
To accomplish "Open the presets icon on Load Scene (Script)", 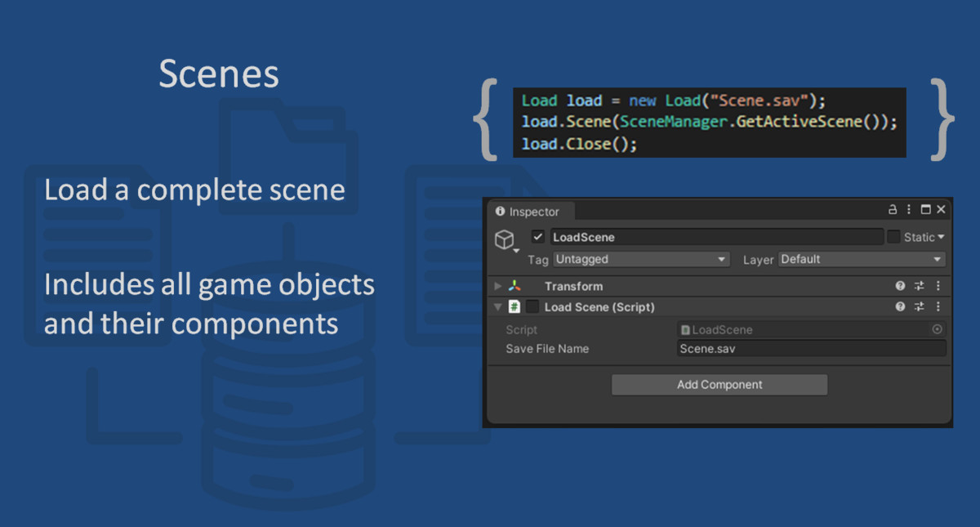I will [918, 306].
